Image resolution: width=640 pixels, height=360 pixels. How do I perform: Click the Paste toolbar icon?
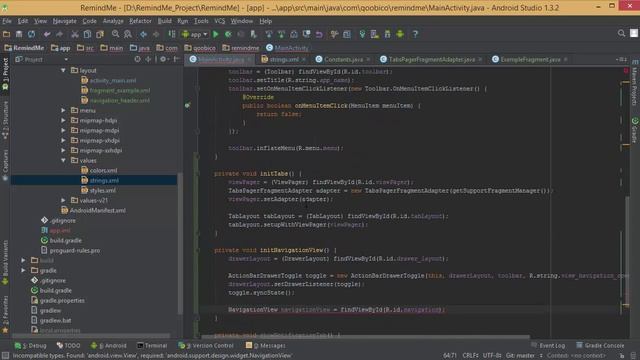pyautogui.click(x=100, y=34)
